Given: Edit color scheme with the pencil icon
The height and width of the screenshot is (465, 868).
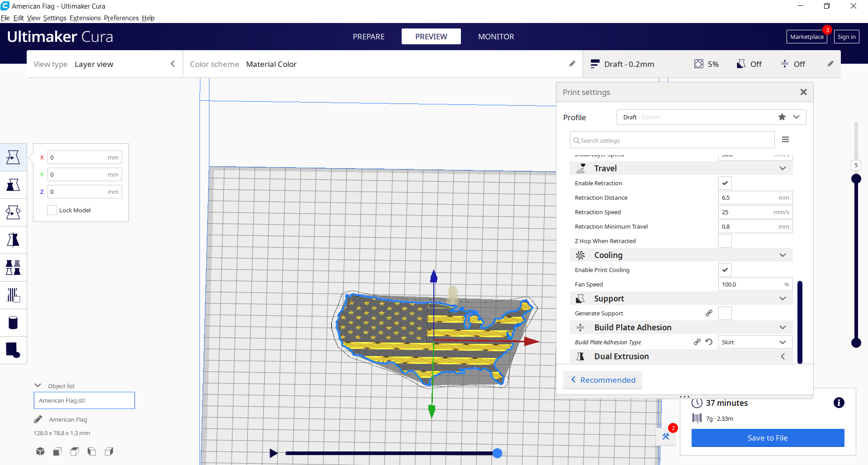Looking at the screenshot, I should tap(572, 64).
